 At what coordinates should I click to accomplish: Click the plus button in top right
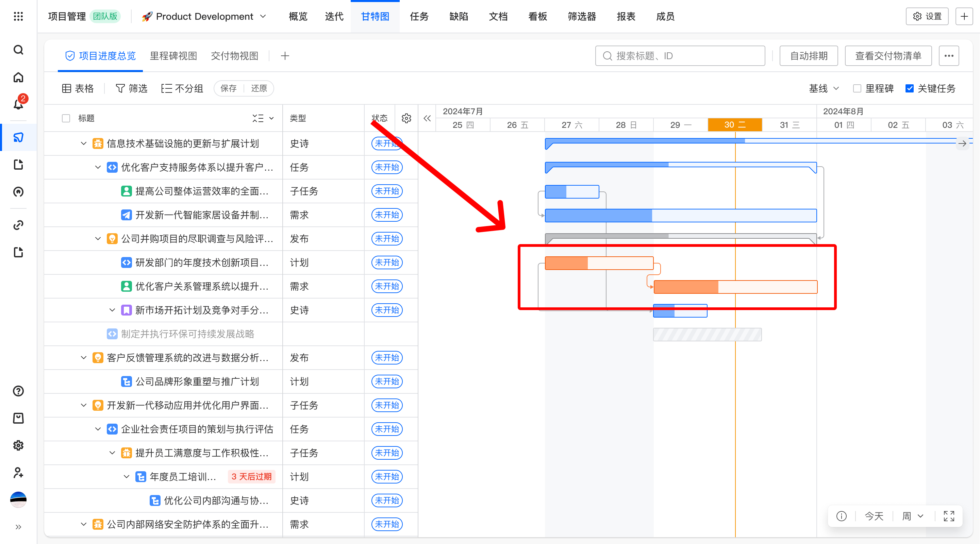[964, 16]
